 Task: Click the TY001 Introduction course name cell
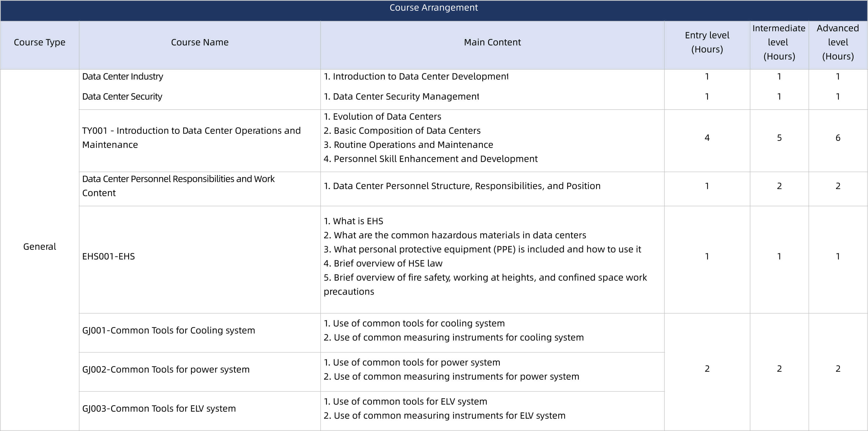click(x=191, y=138)
